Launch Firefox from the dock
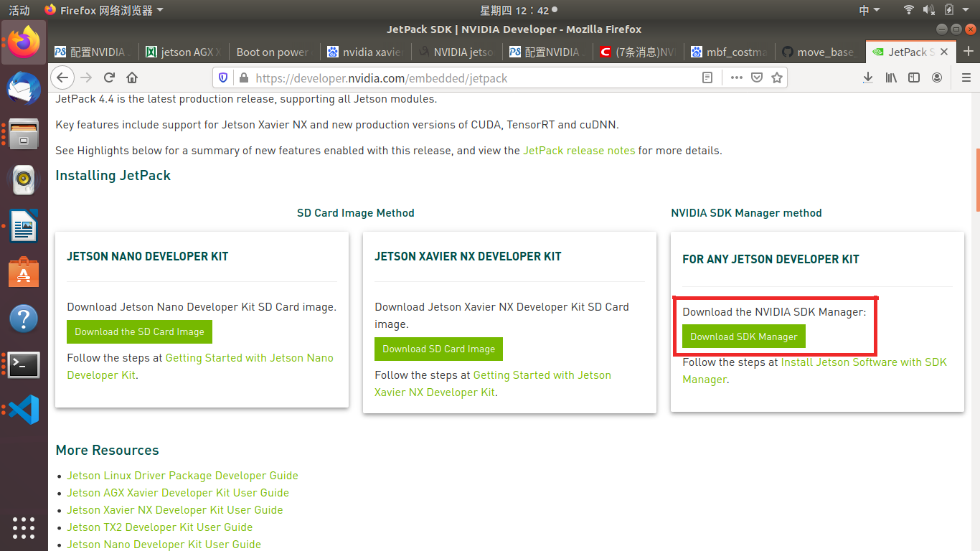The image size is (980, 551). pos(24,42)
